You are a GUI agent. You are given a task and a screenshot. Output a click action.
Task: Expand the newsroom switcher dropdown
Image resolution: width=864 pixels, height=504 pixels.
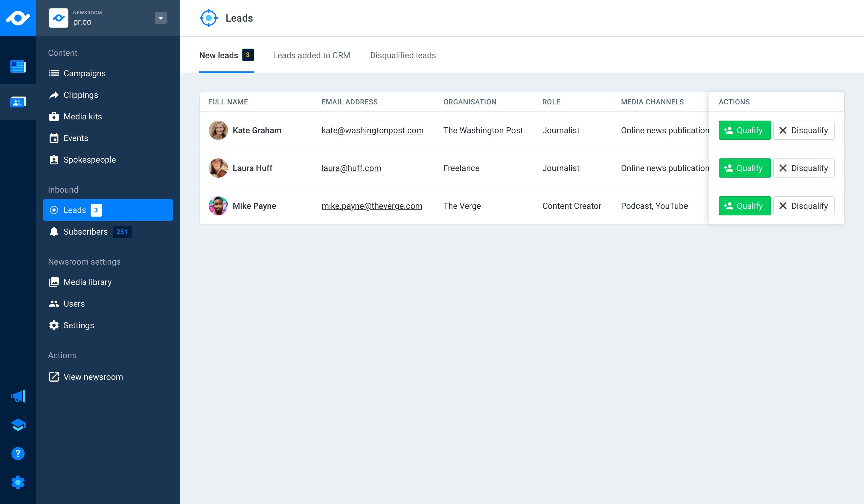[161, 18]
